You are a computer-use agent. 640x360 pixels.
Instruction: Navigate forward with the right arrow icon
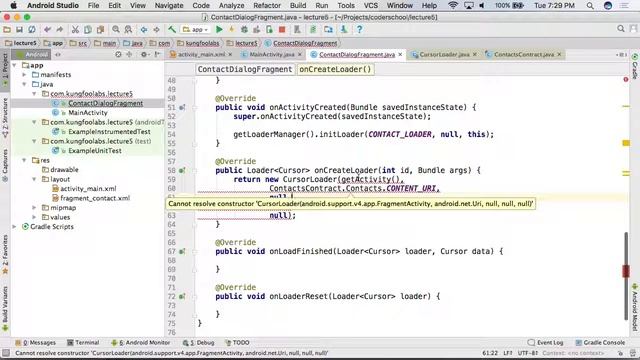[x=156, y=29]
